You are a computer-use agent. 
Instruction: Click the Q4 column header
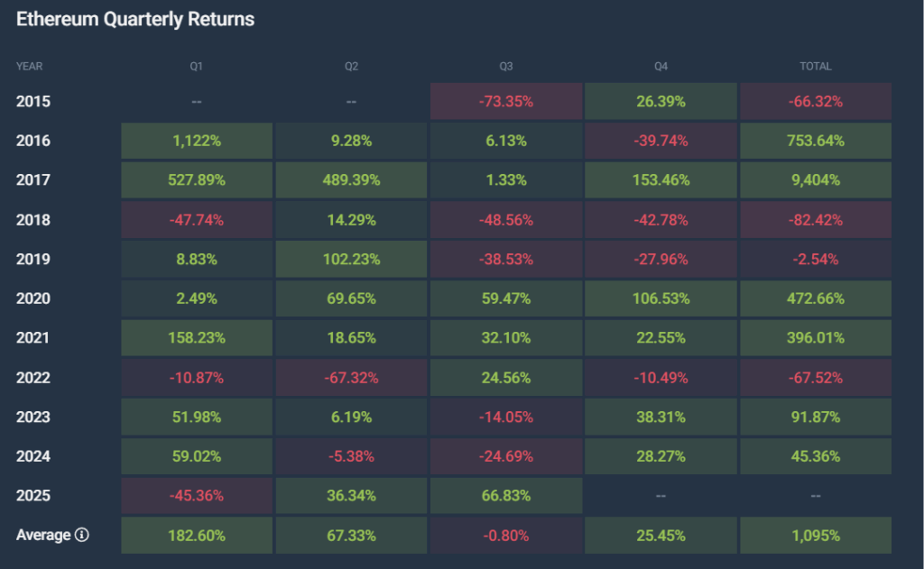(661, 66)
